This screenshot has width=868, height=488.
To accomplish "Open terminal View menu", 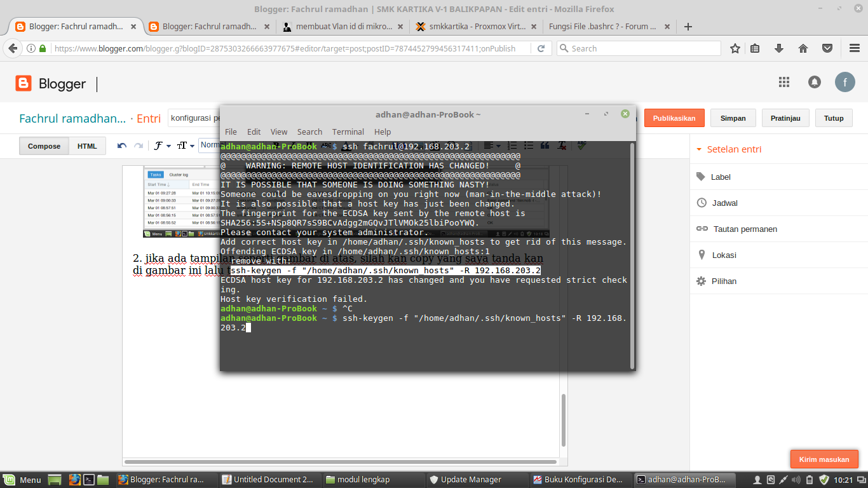I will click(x=279, y=132).
